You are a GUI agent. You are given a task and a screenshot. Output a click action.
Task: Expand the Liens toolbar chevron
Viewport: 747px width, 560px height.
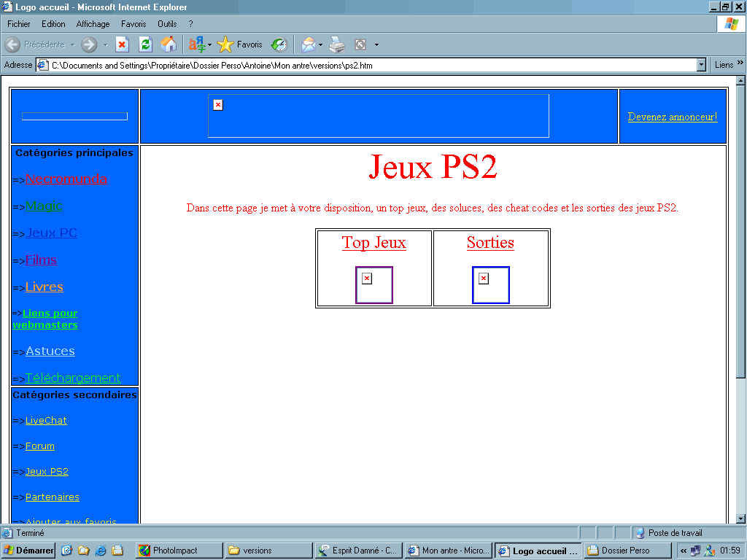click(x=740, y=63)
